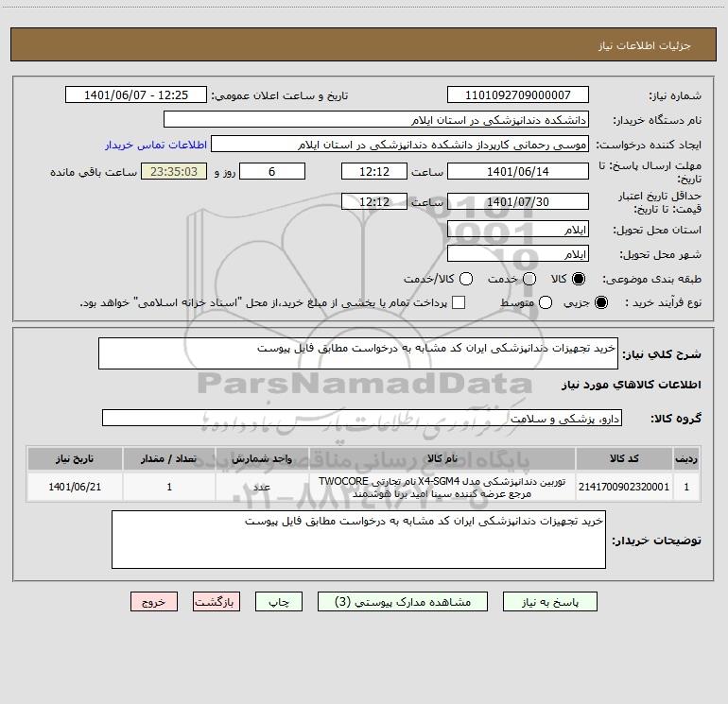Click the توضیحات خریدار text area
The height and width of the screenshot is (704, 728).
358,540
